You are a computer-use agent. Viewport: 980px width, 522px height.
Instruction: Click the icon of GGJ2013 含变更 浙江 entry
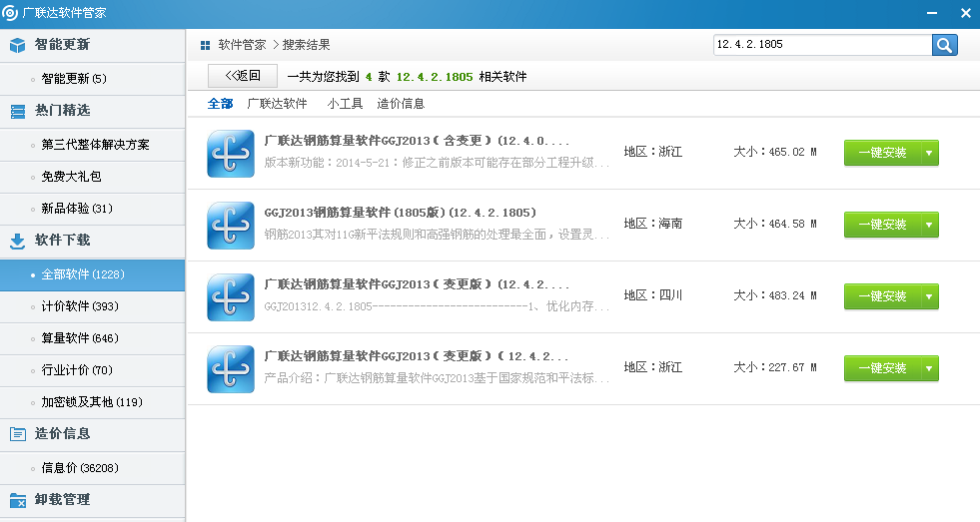pyautogui.click(x=231, y=154)
